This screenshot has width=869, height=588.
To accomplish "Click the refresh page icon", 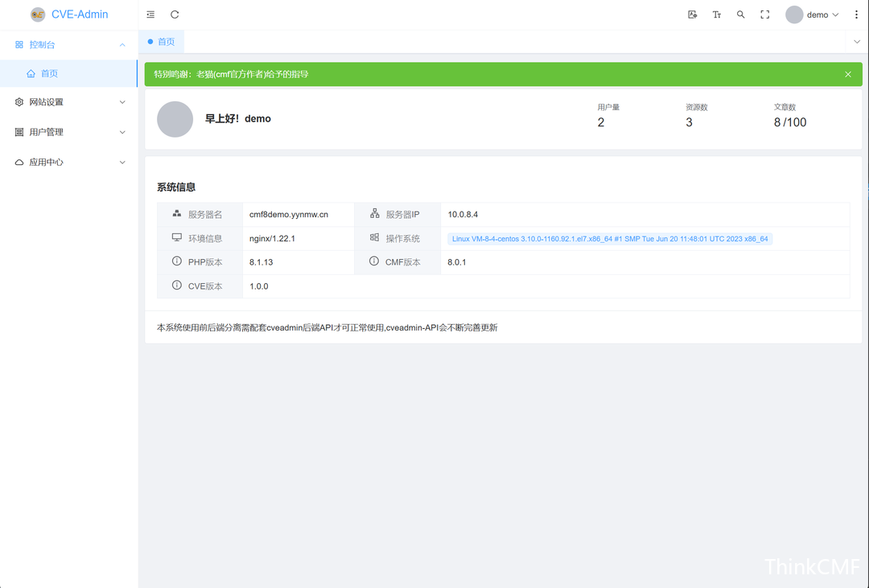I will pos(175,14).
